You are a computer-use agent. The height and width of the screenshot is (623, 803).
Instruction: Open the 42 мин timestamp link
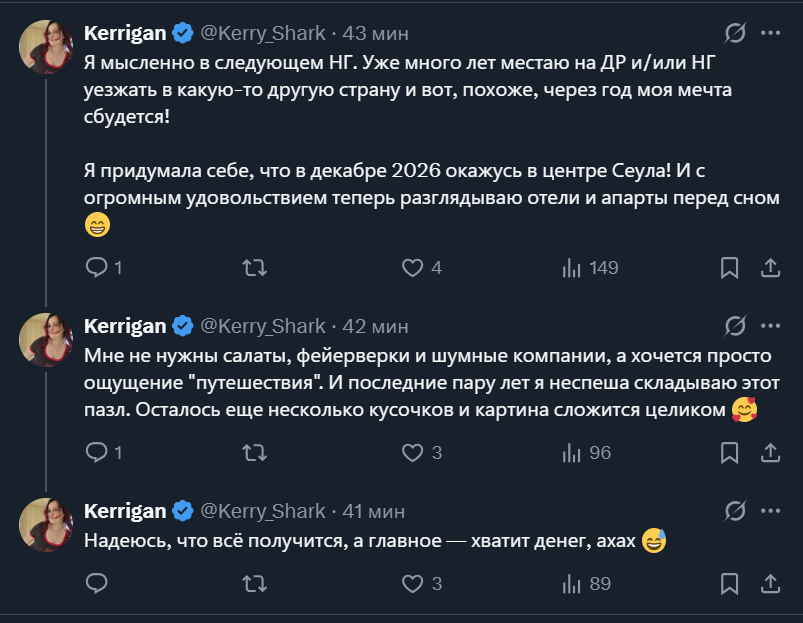point(375,326)
